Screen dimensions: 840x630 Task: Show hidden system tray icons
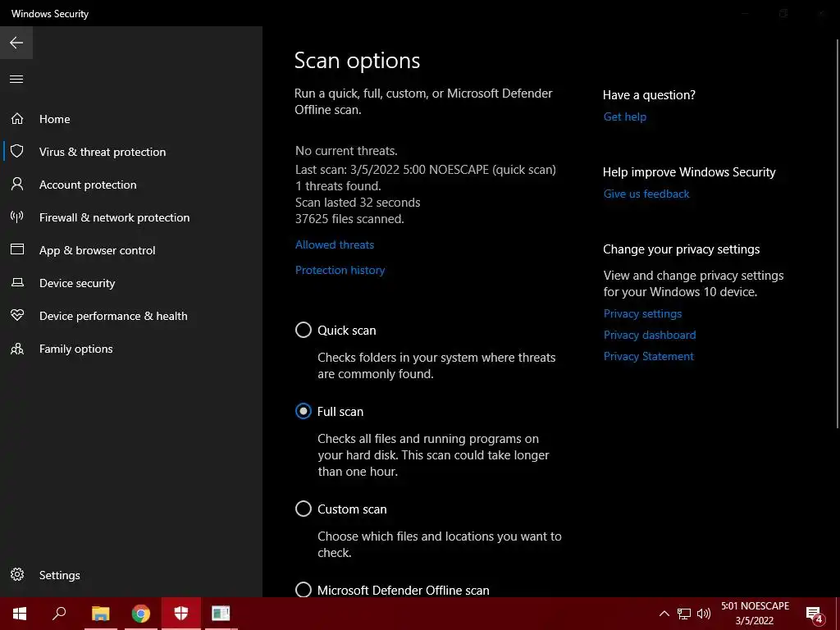[664, 614]
